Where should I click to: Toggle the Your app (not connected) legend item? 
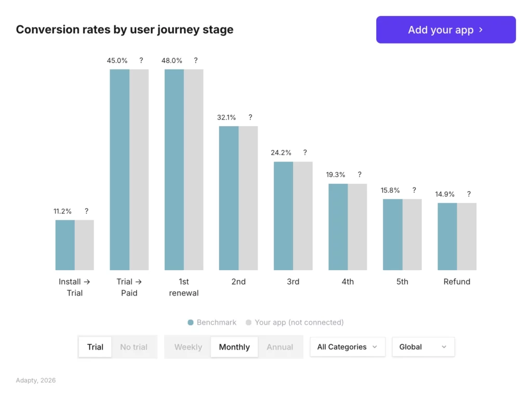click(x=294, y=322)
